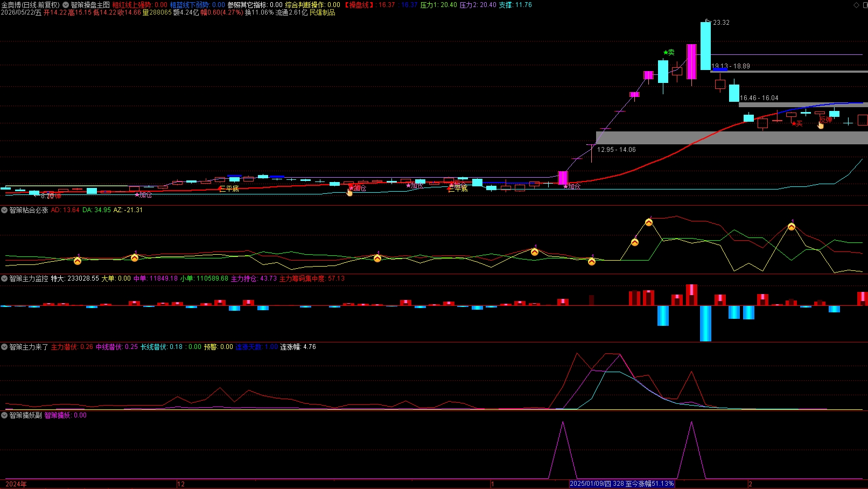Click the first magenta spike in 智策擒妖副 panel
Screen dimensions: 868x489
coord(563,450)
